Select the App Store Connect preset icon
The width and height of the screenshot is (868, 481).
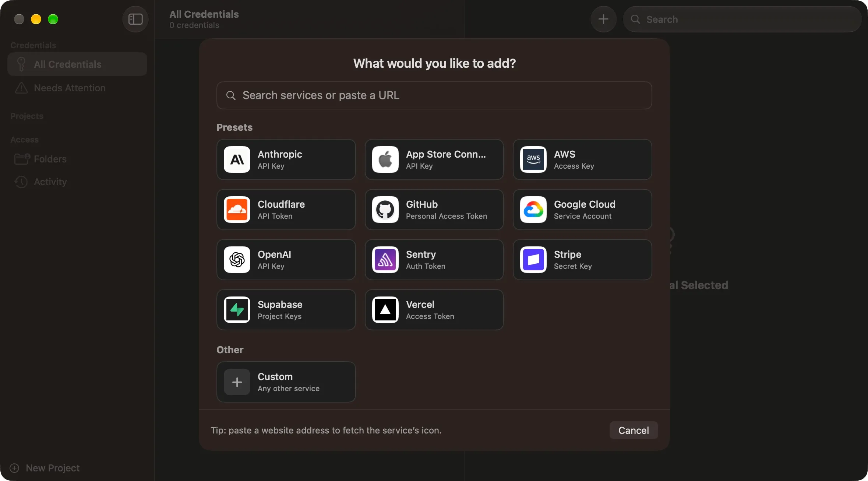(385, 159)
